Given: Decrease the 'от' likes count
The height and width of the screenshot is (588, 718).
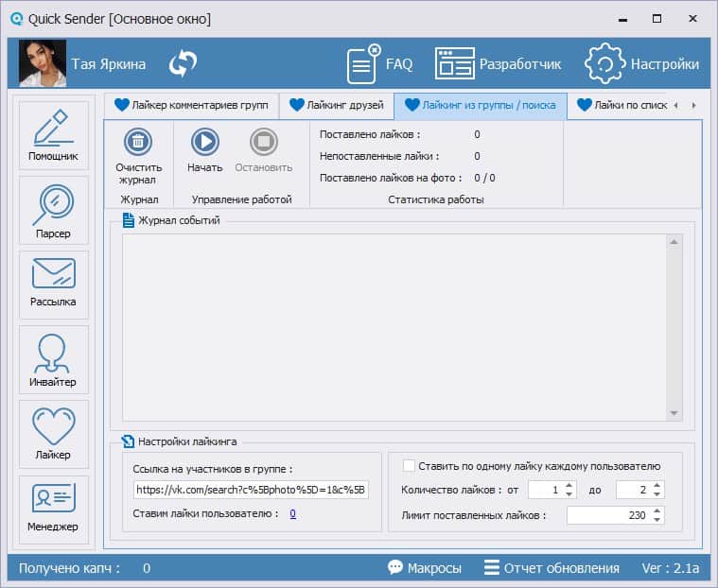Looking at the screenshot, I should pyautogui.click(x=569, y=494).
